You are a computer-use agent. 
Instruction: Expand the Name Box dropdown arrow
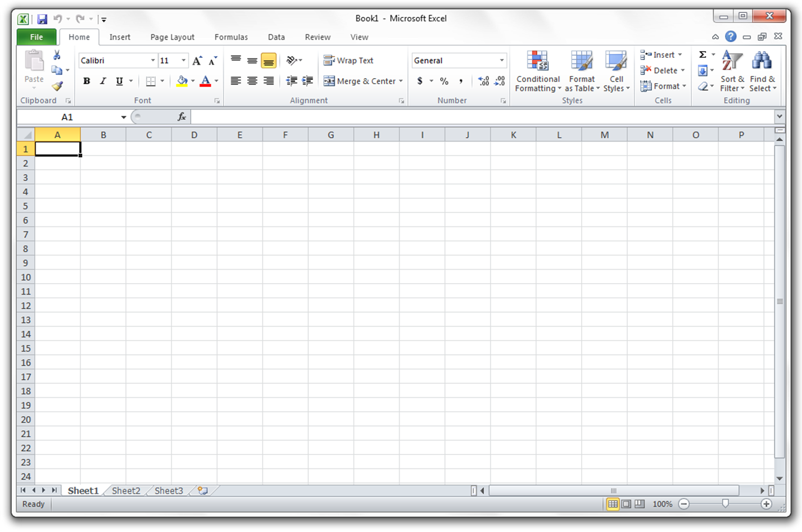click(x=123, y=117)
